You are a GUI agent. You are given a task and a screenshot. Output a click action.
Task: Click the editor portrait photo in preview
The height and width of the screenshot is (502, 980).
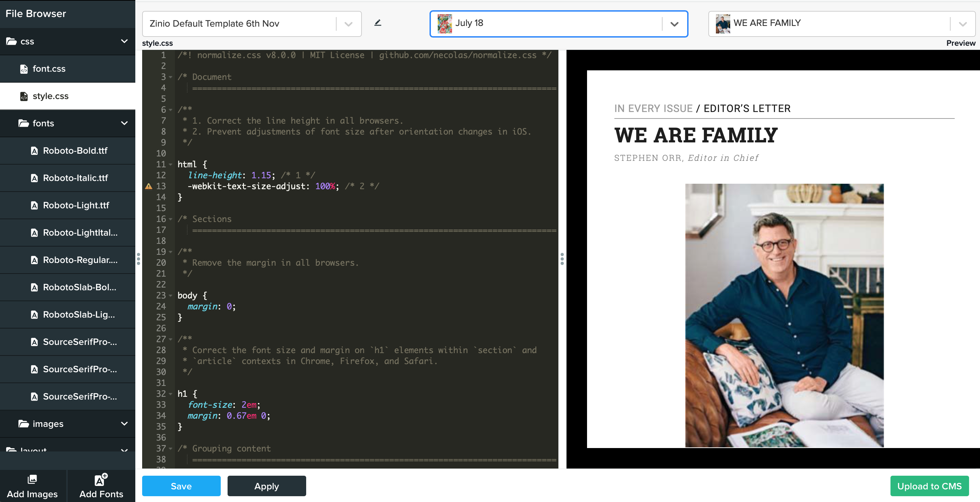pos(785,316)
